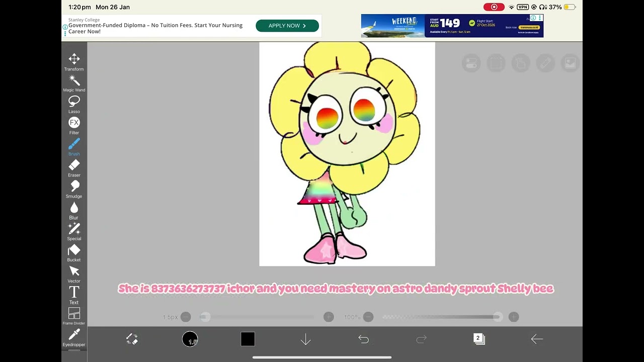This screenshot has width=644, height=362.
Task: Open the Weekend flight 149 banner ad
Action: pos(452,26)
